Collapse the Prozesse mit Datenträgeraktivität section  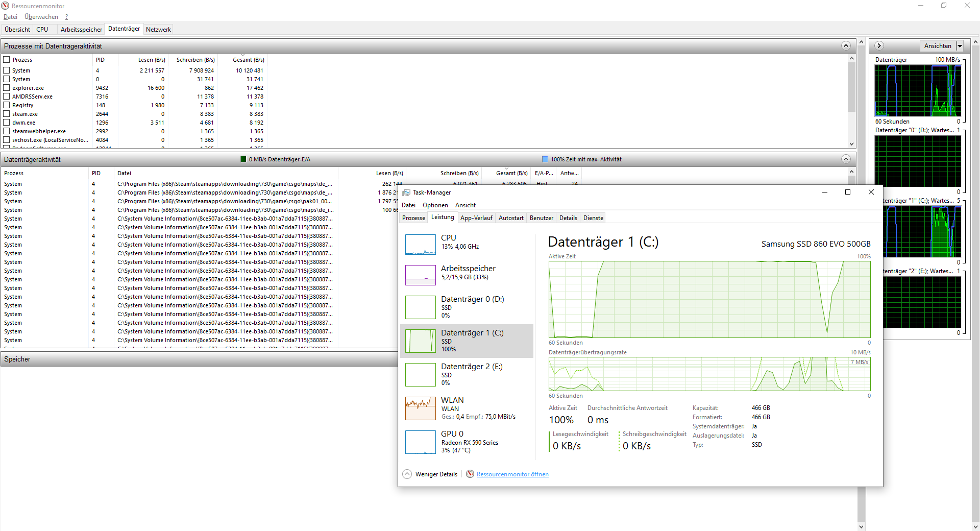(846, 46)
